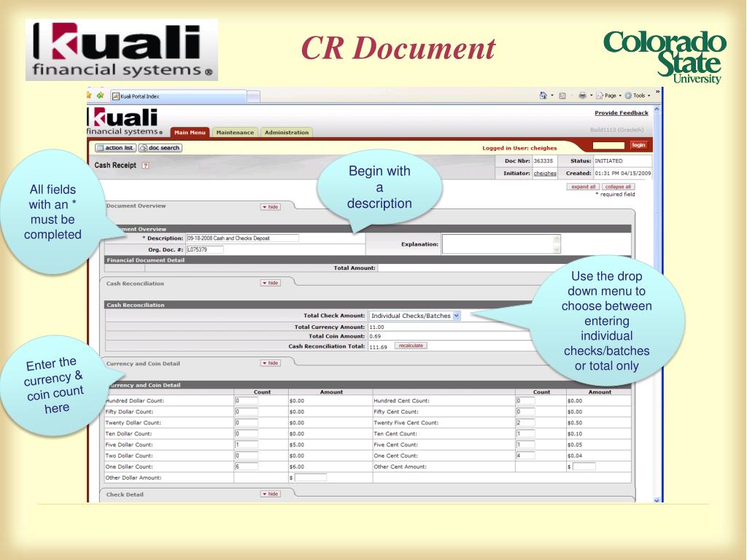Click the Five Dollar amount $5.00
The height and width of the screenshot is (560, 747).
tap(297, 445)
